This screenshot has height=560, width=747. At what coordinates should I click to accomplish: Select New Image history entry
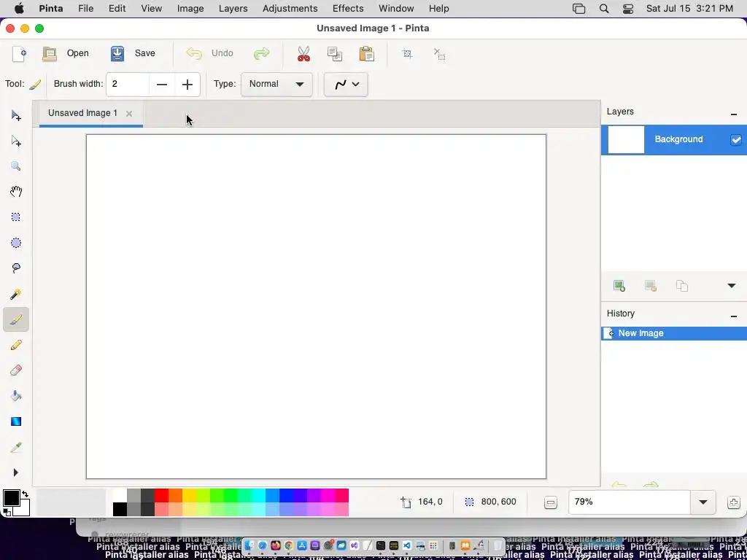(673, 333)
